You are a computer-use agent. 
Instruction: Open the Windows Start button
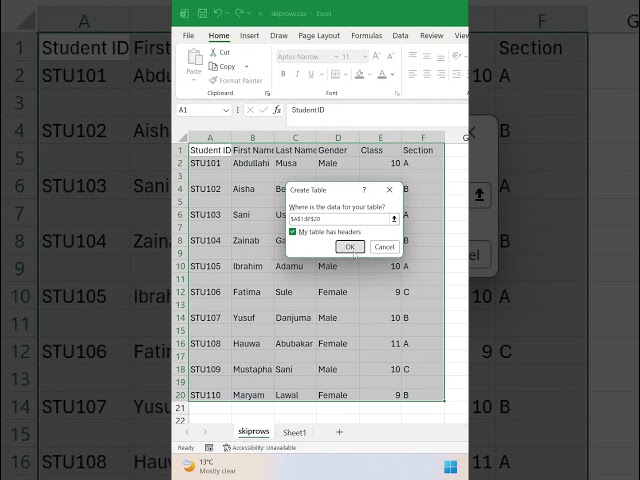(450, 467)
